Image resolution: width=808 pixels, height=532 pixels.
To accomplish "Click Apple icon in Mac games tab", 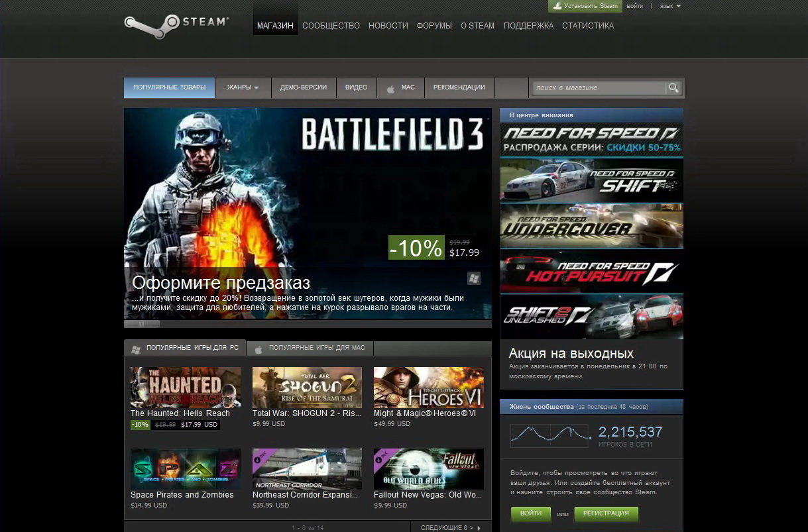I will point(259,348).
